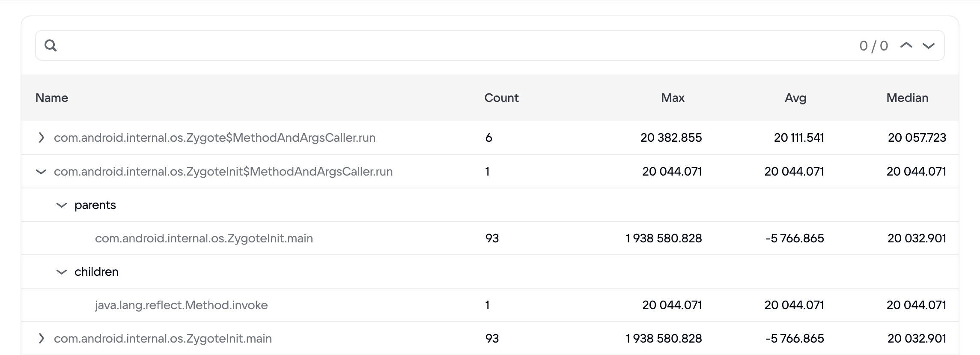980x355 pixels.
Task: Select the java.lang.reflect.Method.invoke child entry
Action: point(181,305)
